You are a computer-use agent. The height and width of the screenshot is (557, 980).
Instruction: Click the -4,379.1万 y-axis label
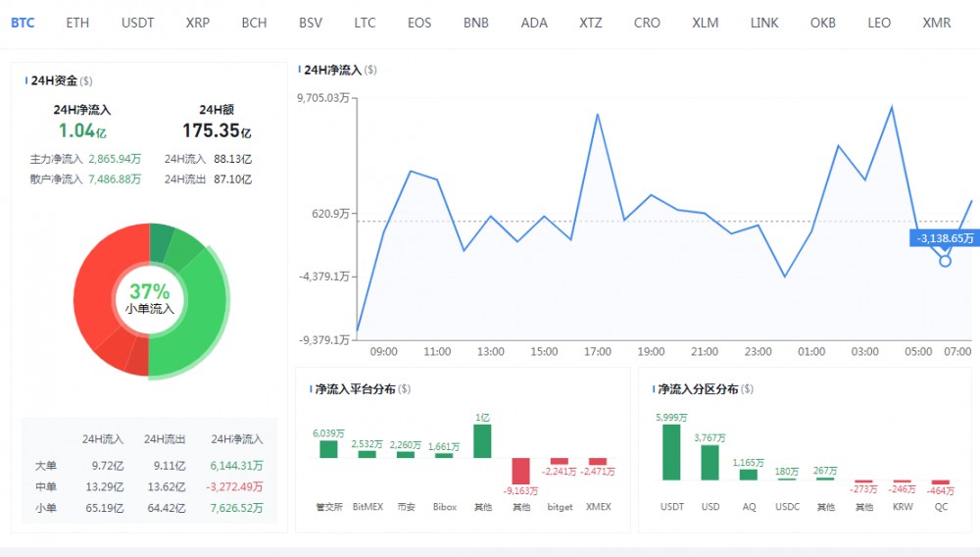323,277
